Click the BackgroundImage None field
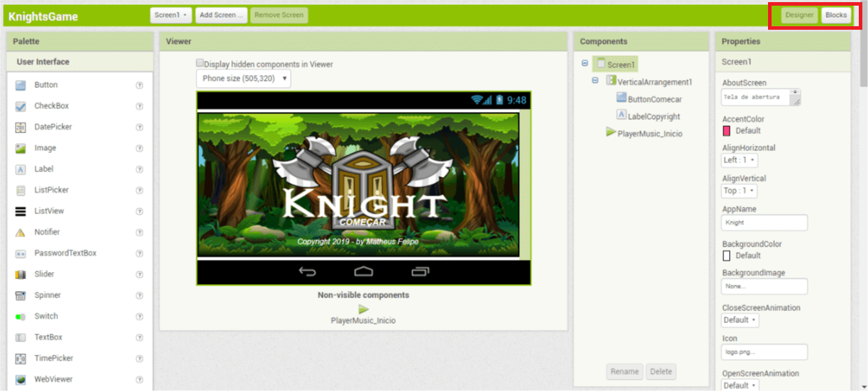Screen dimensions: 868x391 point(764,286)
